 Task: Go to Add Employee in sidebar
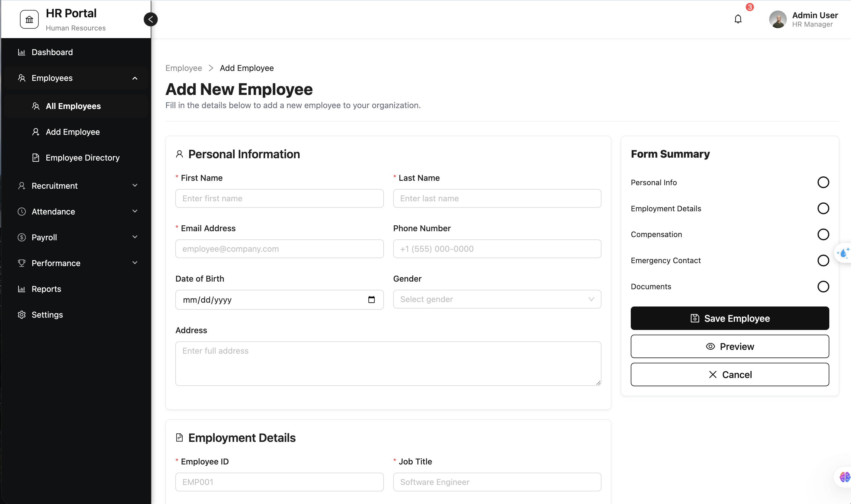[76, 132]
